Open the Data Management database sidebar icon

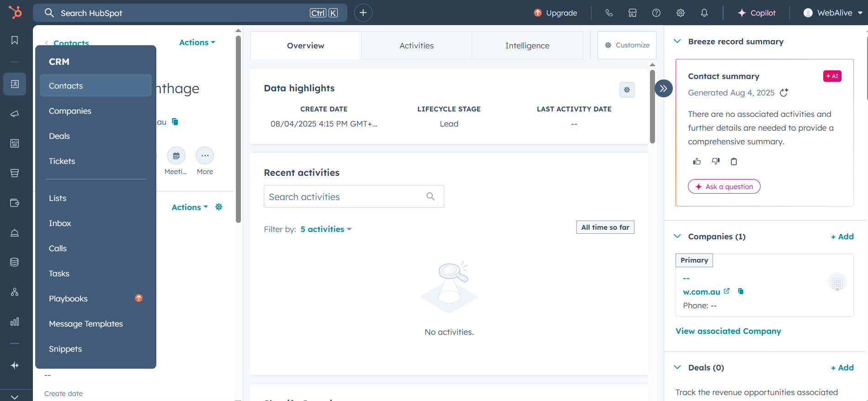(x=15, y=262)
